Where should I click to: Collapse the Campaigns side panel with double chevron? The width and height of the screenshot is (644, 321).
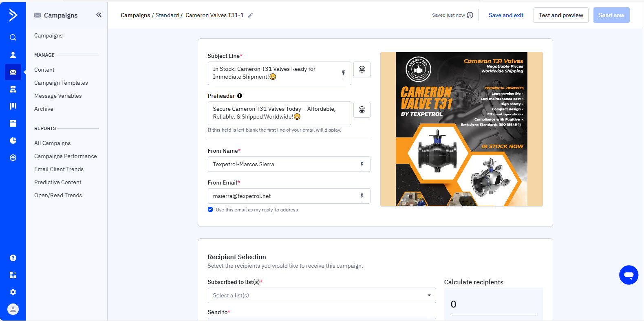click(x=99, y=15)
